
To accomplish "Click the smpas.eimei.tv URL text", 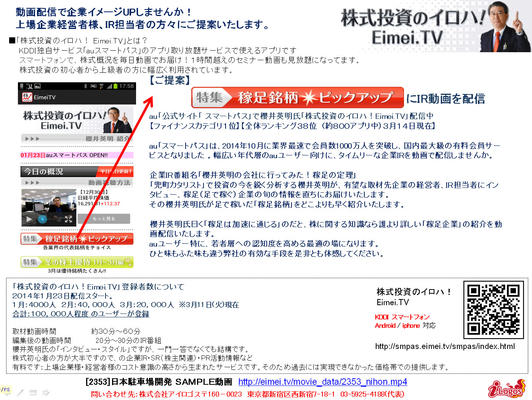I will [445, 346].
